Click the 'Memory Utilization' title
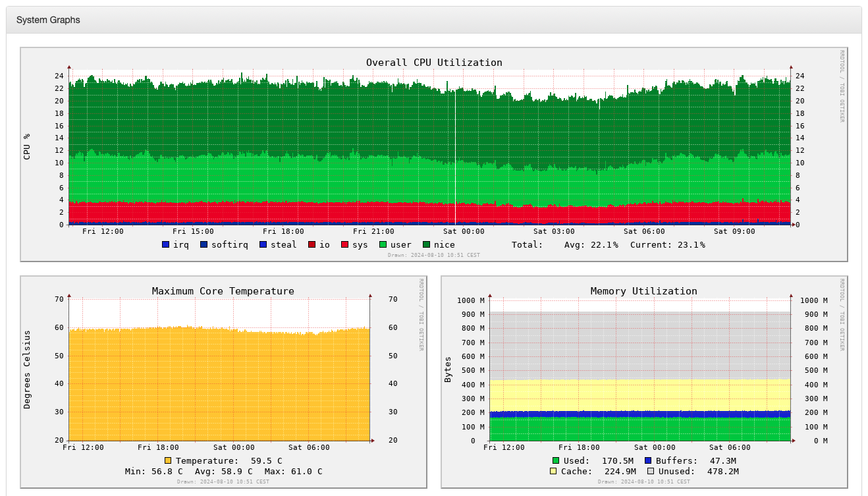868x496 pixels. coord(644,291)
